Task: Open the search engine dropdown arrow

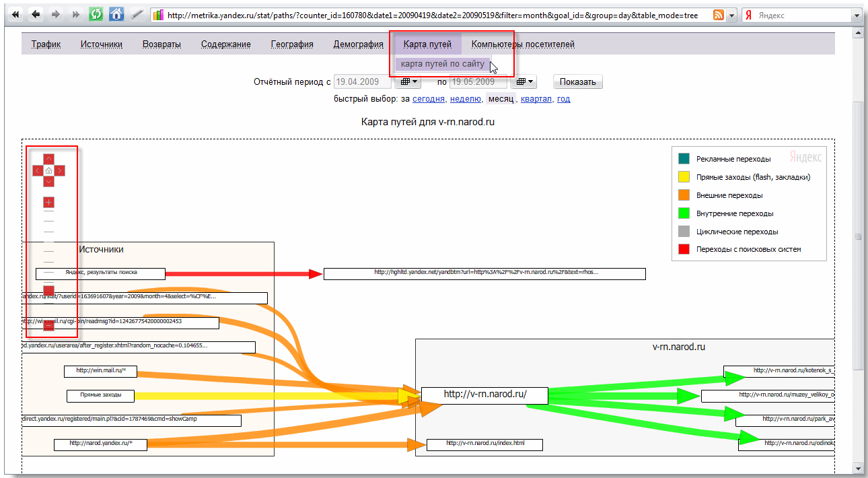Action: (x=856, y=15)
